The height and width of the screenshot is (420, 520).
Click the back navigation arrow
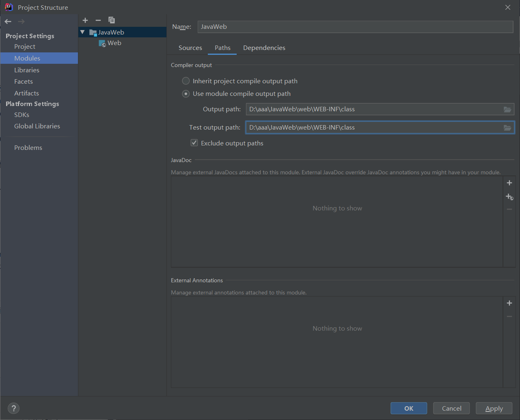[x=8, y=22]
